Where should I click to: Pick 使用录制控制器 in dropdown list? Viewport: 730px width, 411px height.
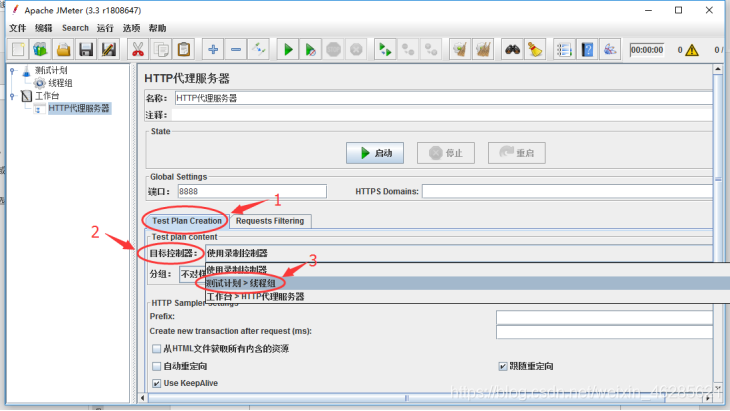(x=467, y=270)
